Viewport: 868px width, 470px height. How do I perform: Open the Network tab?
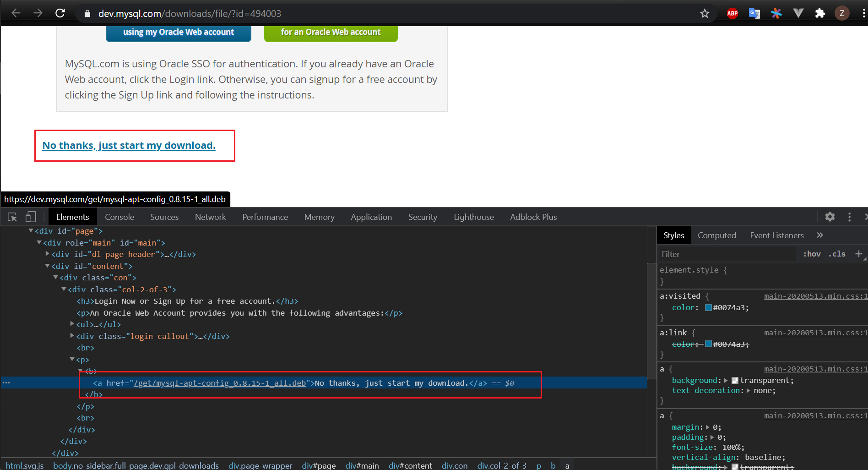click(x=211, y=217)
